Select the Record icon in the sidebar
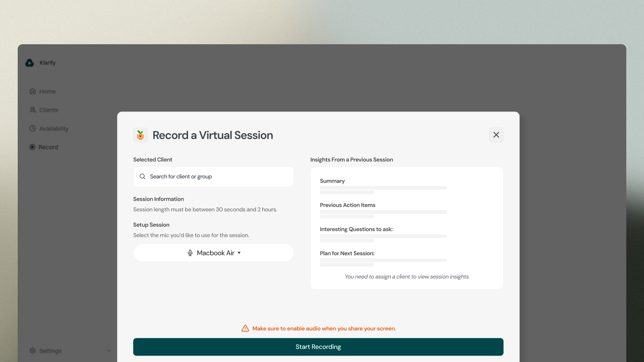This screenshot has height=362, width=644. [33, 147]
